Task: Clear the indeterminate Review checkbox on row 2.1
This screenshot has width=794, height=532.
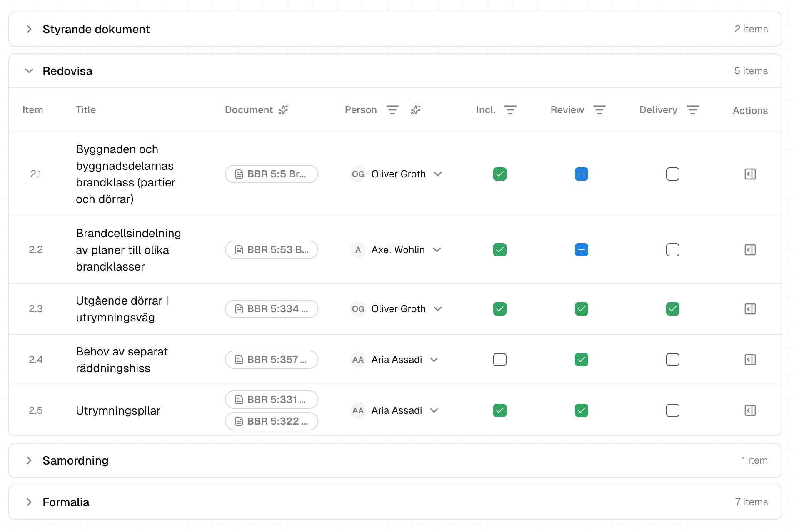Action: [582, 174]
